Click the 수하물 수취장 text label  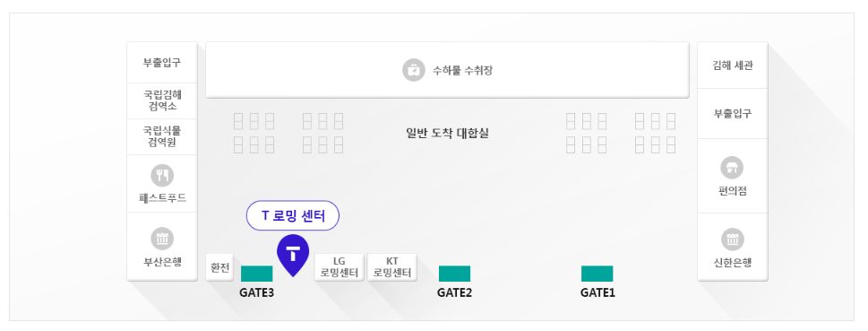463,70
